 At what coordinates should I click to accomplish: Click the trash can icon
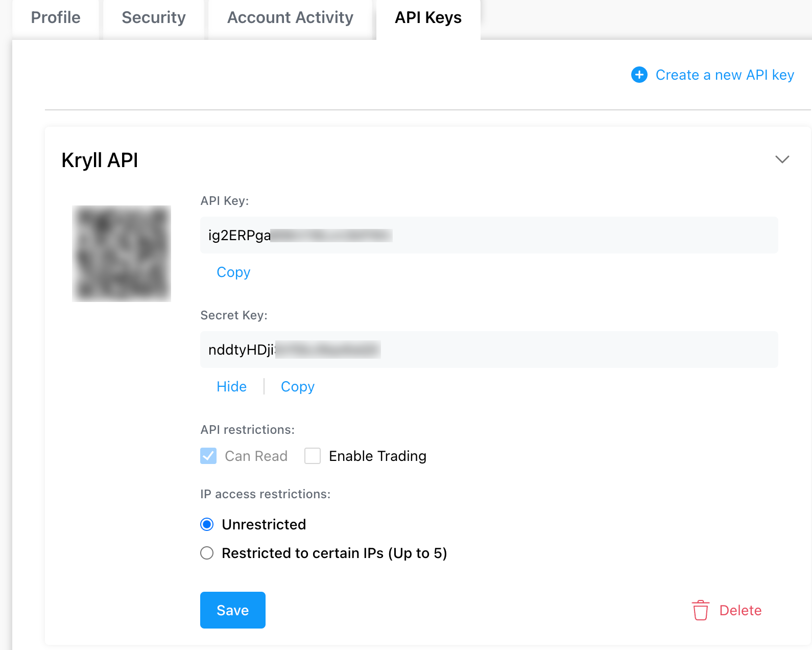[701, 610]
